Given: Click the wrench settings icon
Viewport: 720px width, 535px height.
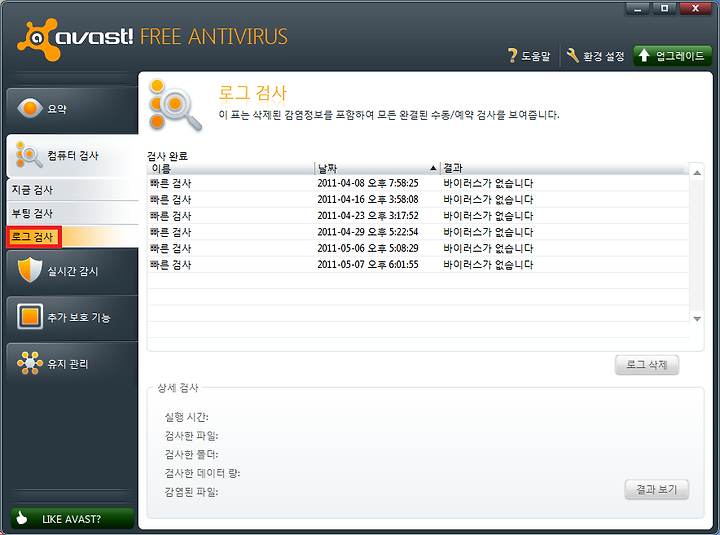Looking at the screenshot, I should (x=573, y=56).
